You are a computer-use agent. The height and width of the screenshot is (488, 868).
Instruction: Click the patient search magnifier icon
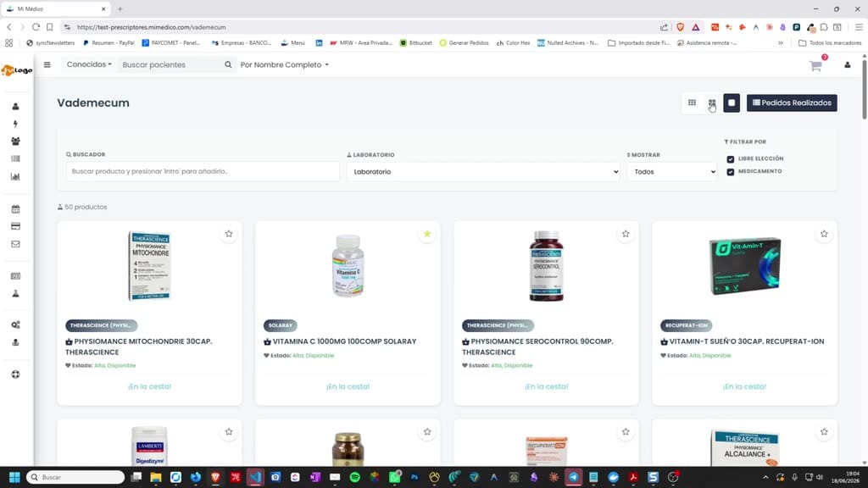(228, 64)
